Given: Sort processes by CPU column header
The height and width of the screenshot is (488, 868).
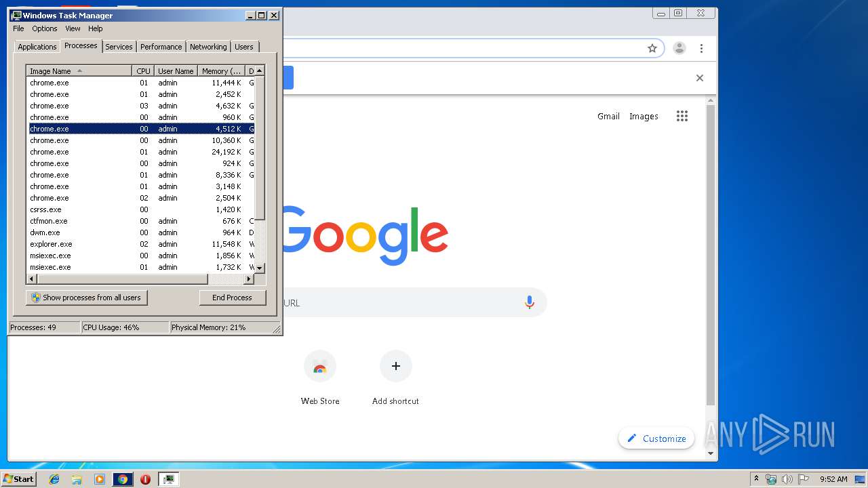Looking at the screenshot, I should pyautogui.click(x=142, y=71).
